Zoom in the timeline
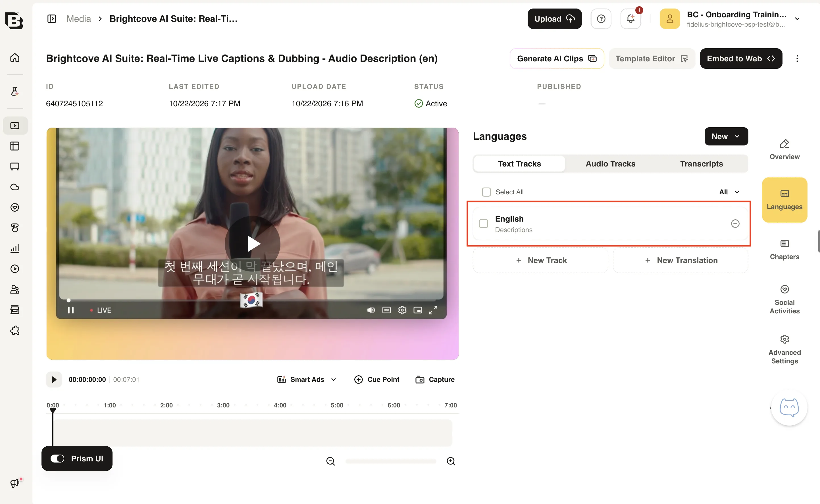Viewport: 820px width, 504px height. tap(451, 461)
